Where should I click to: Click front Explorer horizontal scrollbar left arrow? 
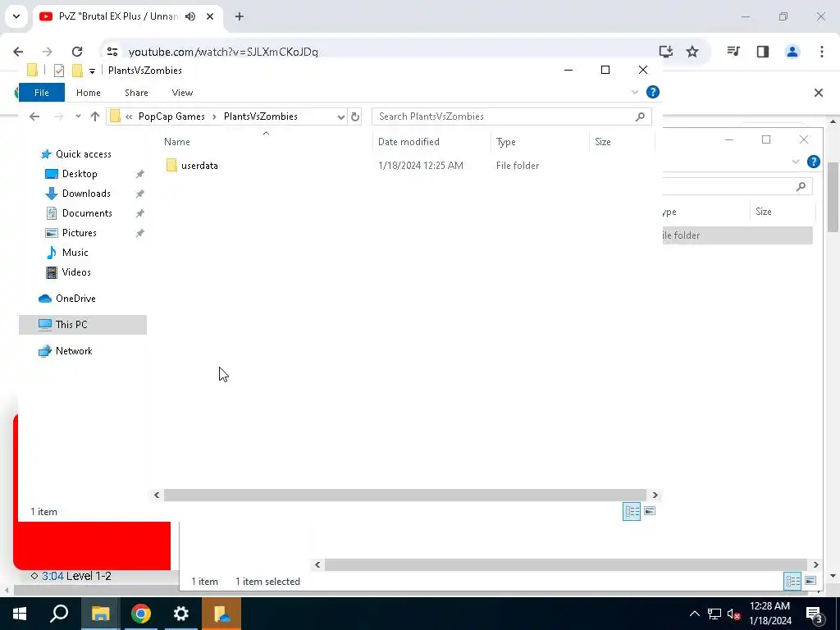click(x=157, y=495)
